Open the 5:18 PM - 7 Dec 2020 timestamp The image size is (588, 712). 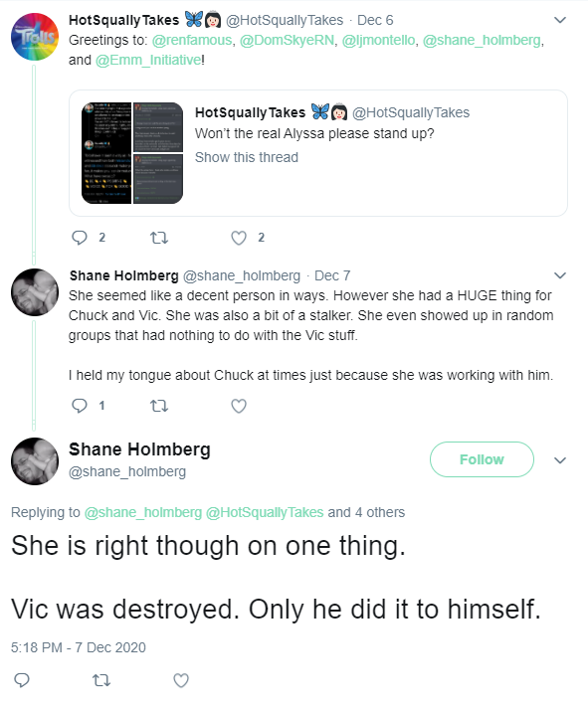point(79,647)
